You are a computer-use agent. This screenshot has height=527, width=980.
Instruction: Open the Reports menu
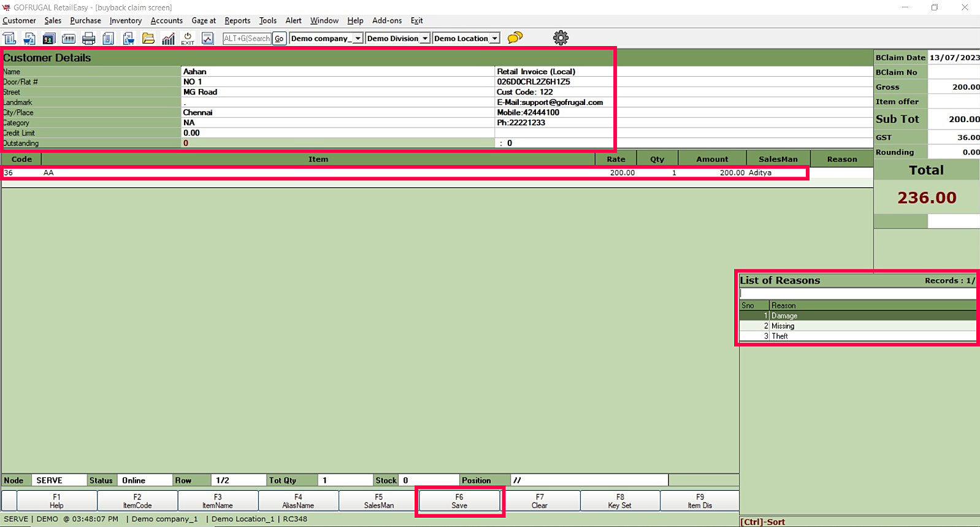[237, 21]
